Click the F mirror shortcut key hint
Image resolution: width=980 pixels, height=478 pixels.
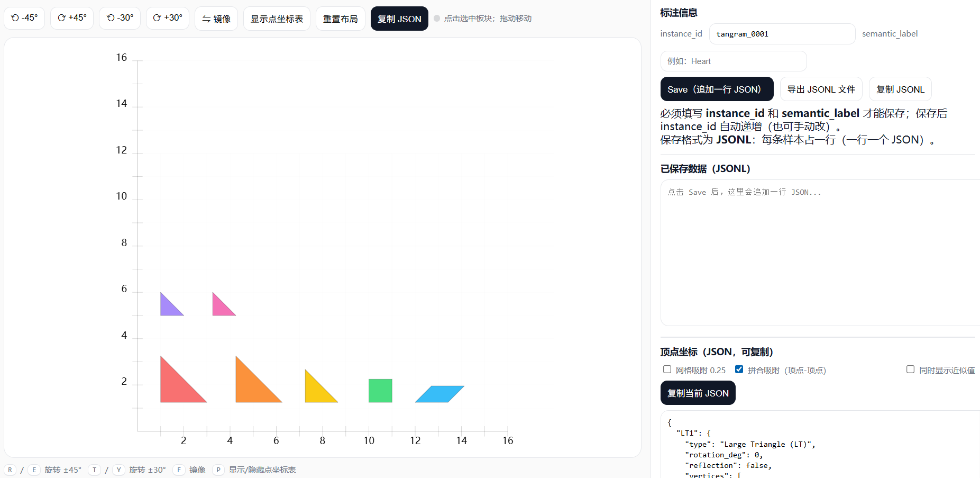coord(179,470)
